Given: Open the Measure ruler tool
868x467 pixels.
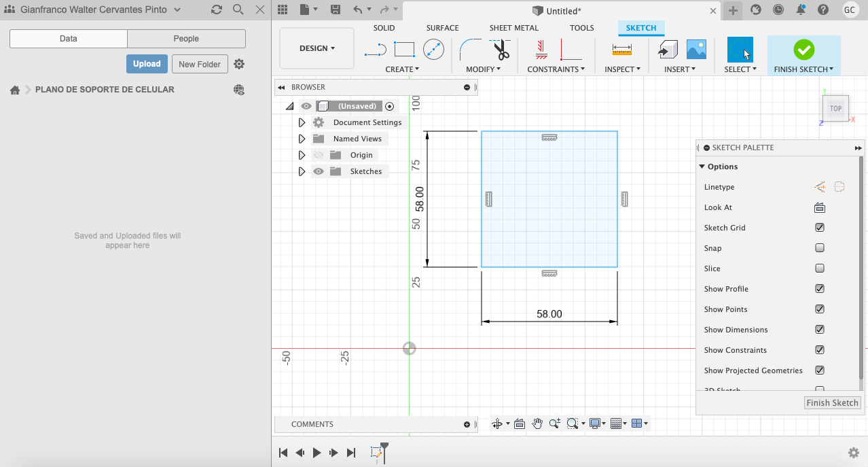Looking at the screenshot, I should 621,49.
